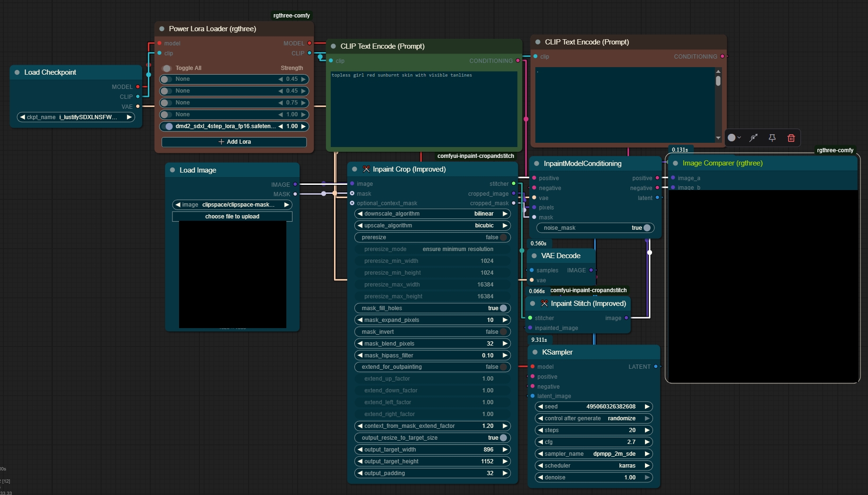Open upscale_algorithm bicubic dropdown
Screen dimensions: 868x495
[x=432, y=226]
